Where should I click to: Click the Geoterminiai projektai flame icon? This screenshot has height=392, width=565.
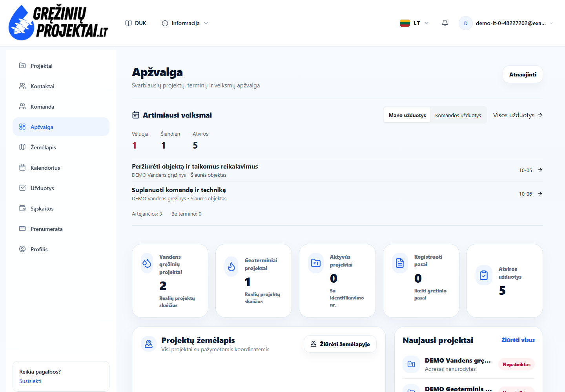231,267
